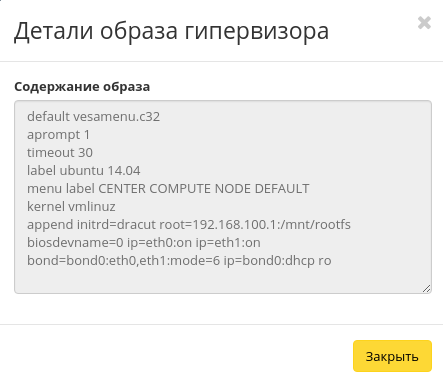Screen dimensions: 443x383
Task: Place cursor on 'timeout 30' line
Action: coord(60,153)
